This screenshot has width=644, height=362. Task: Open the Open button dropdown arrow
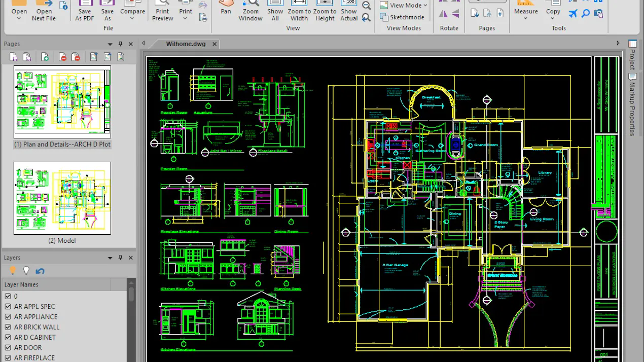coord(19,19)
